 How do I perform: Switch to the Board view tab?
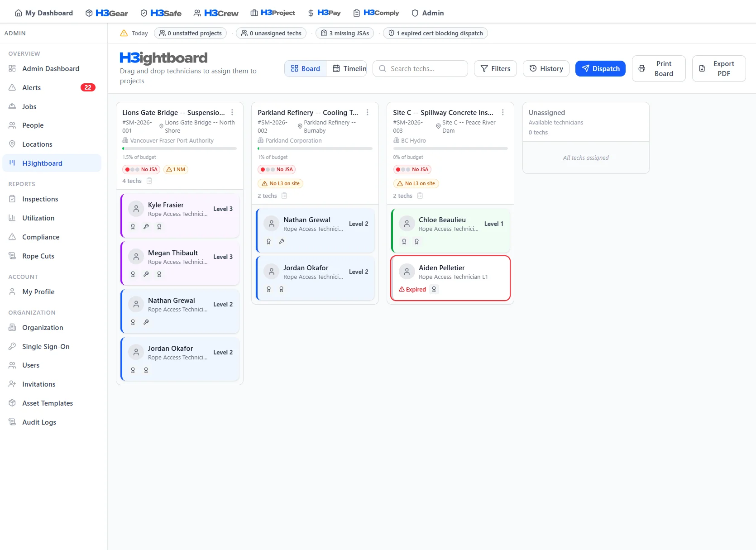(x=306, y=69)
